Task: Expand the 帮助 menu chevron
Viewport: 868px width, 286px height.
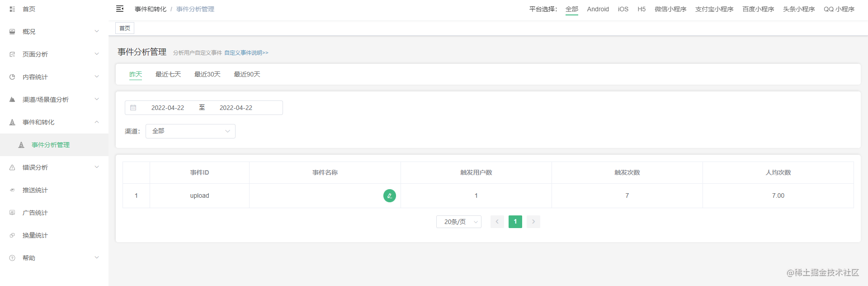Action: pos(97,257)
